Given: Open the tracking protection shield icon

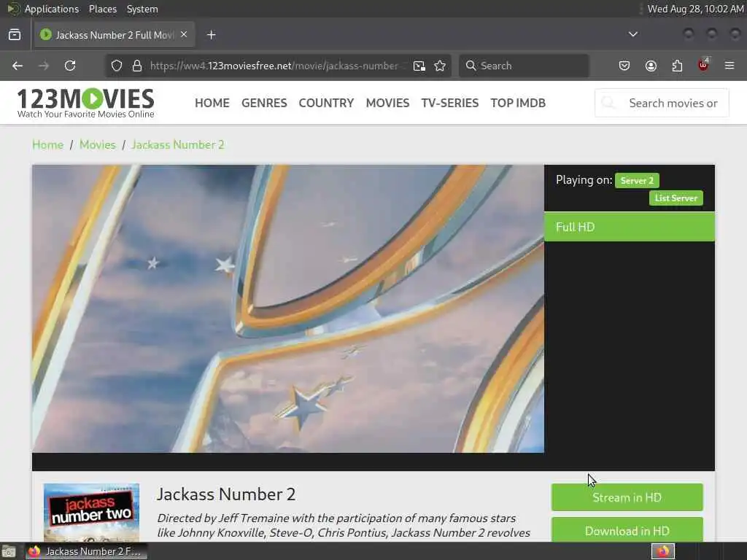Looking at the screenshot, I should (x=117, y=66).
